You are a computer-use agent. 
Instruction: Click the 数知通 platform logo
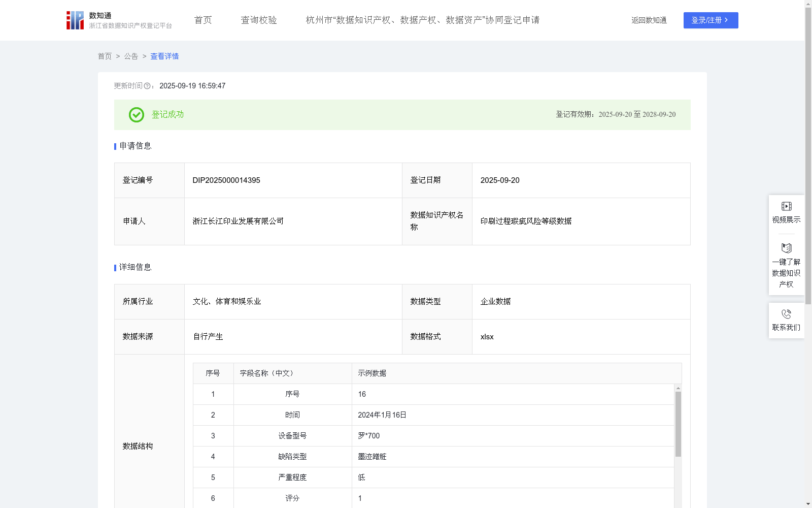point(119,20)
